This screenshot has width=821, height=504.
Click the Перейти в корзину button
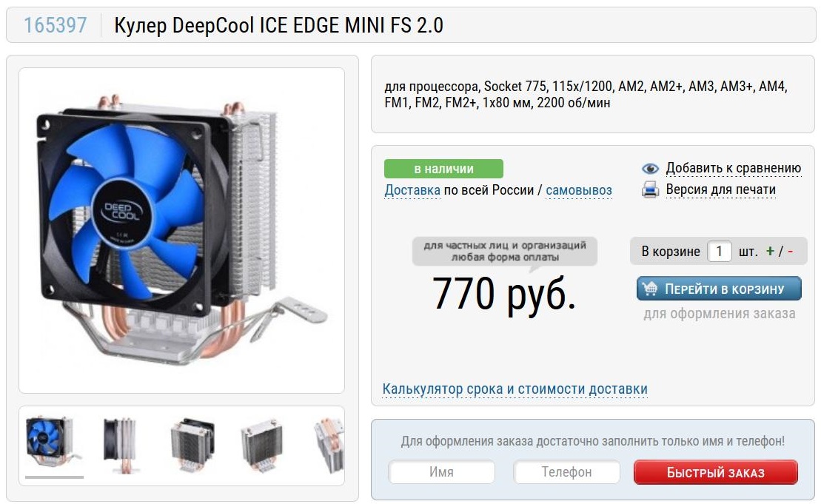pyautogui.click(x=719, y=289)
